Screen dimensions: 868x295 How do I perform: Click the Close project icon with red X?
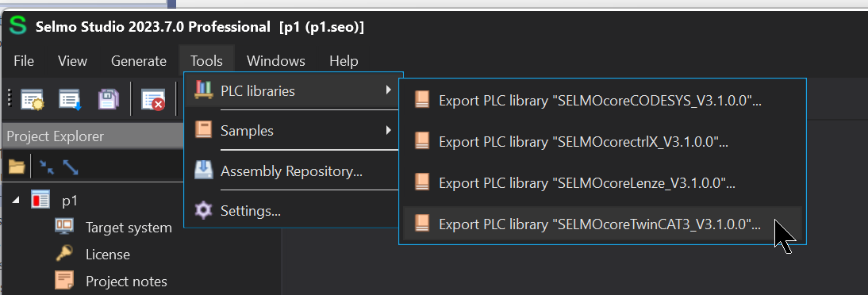click(x=152, y=100)
